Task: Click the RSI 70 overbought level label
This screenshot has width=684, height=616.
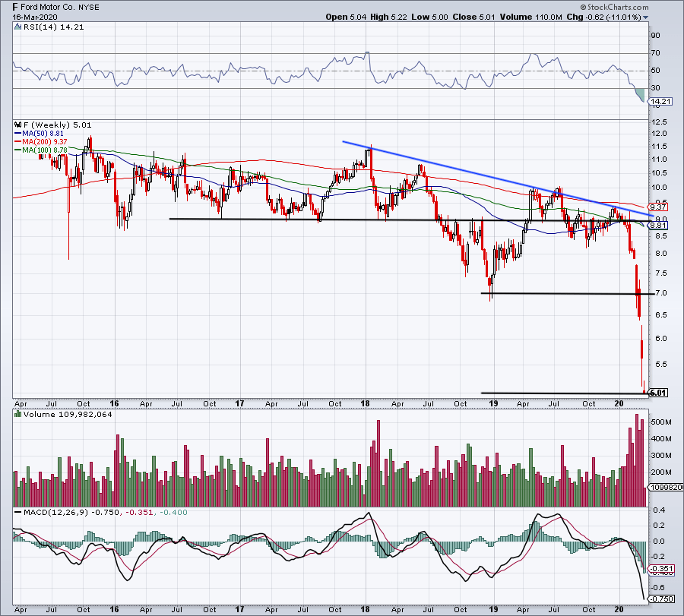Action: click(x=656, y=53)
